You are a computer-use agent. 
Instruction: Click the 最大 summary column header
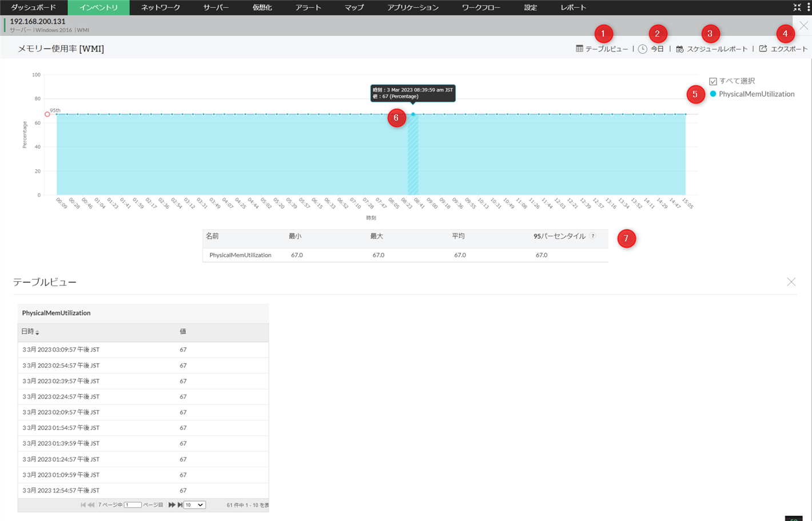(376, 236)
